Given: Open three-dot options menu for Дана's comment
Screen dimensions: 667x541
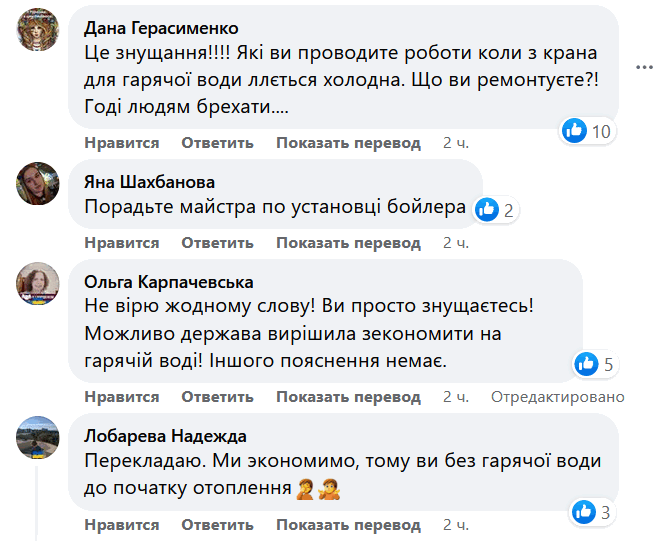Looking at the screenshot, I should [x=643, y=65].
